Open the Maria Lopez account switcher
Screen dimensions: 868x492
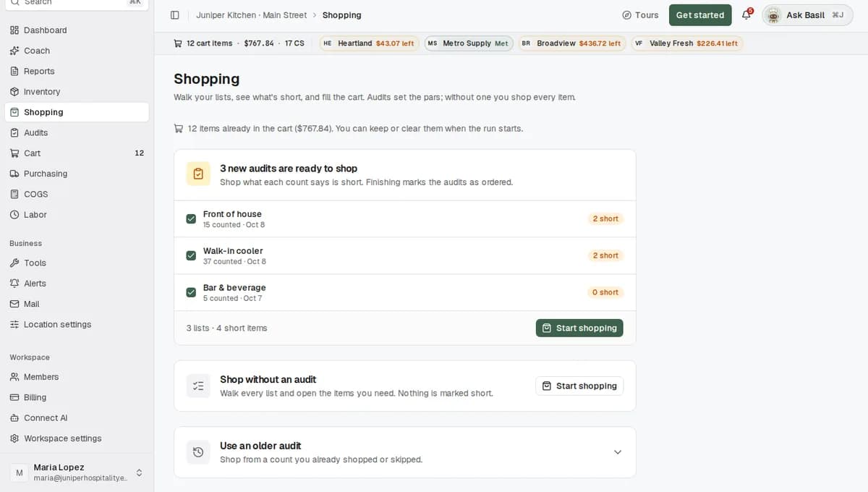coord(77,472)
